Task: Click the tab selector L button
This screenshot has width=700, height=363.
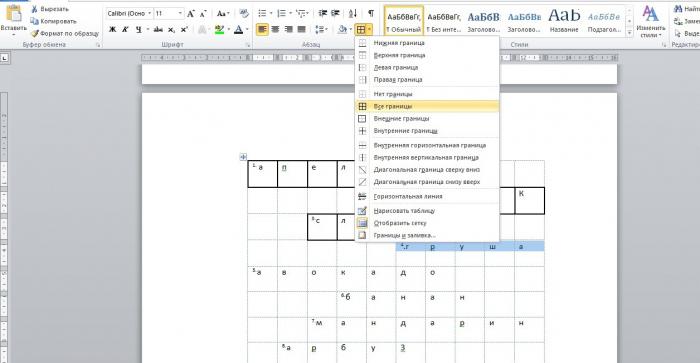Action: point(4,58)
